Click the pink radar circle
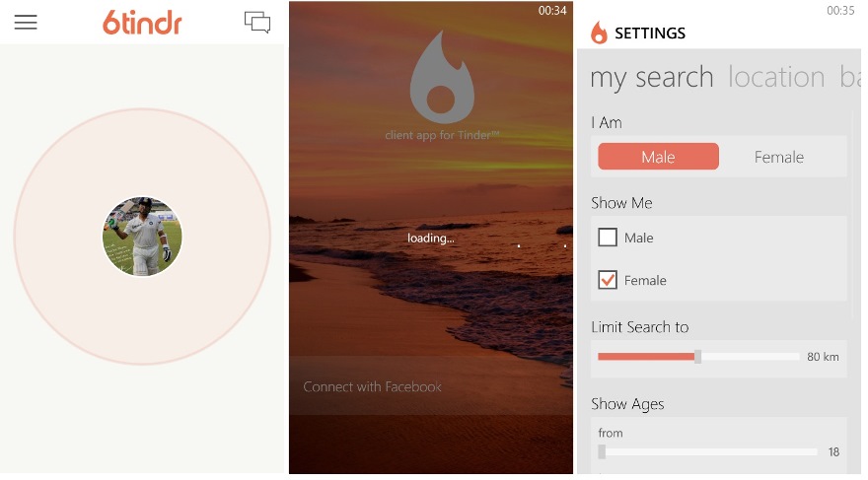The image size is (868, 480). 142,237
